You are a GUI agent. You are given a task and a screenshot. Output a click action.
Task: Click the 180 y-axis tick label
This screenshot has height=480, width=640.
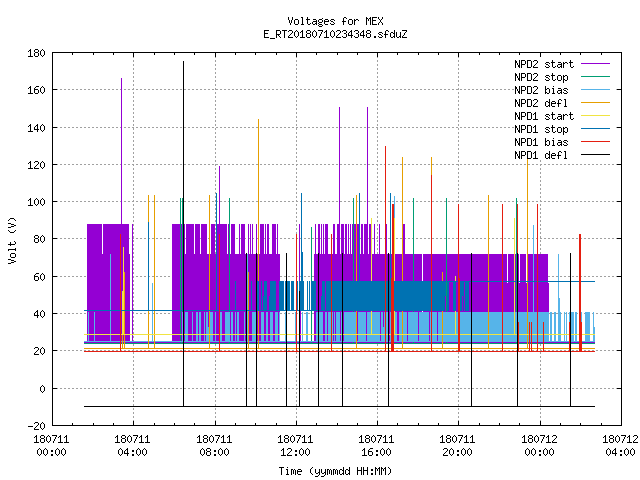[x=36, y=53]
